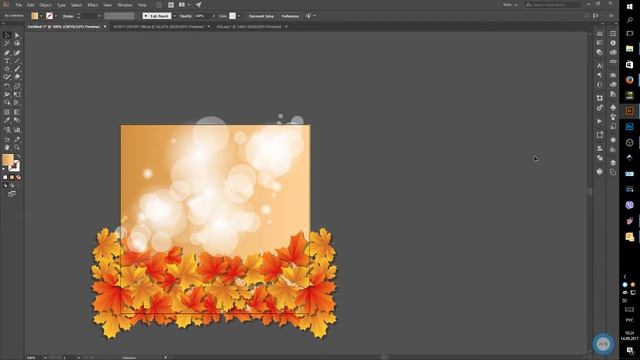Set paint mode to Color
This screenshot has width=640, height=360.
[5, 178]
